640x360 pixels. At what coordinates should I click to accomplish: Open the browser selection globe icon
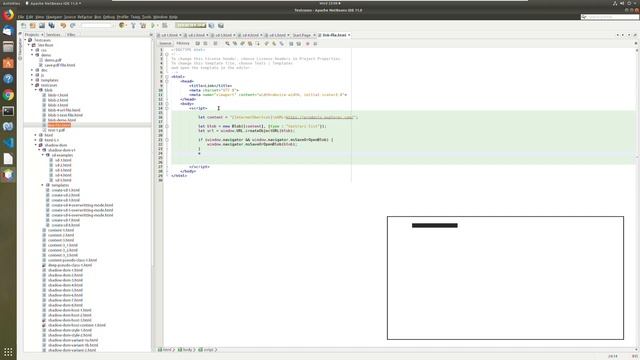[122, 25]
